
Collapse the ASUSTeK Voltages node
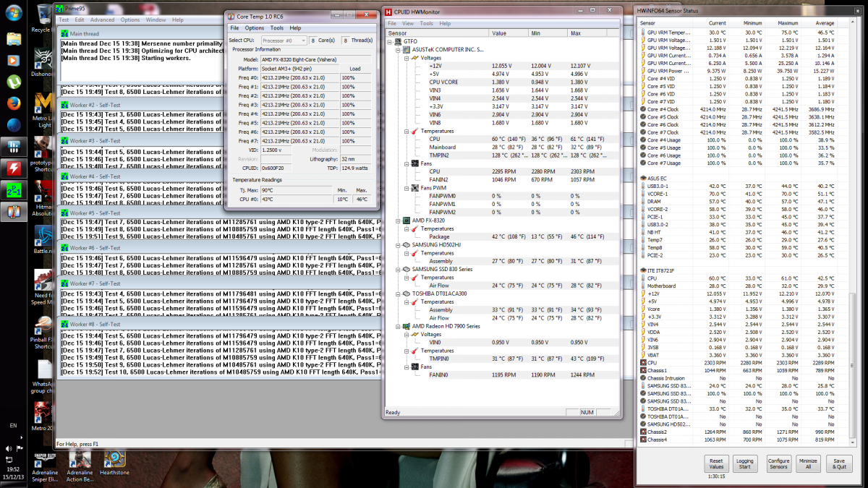coord(405,58)
